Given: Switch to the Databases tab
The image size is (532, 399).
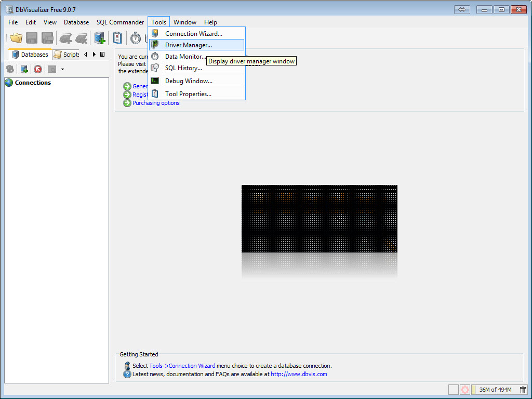Looking at the screenshot, I should point(30,55).
